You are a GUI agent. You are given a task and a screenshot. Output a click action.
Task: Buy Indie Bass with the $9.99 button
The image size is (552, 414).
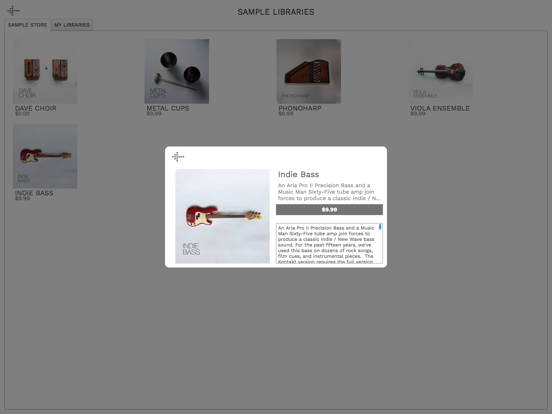click(329, 209)
